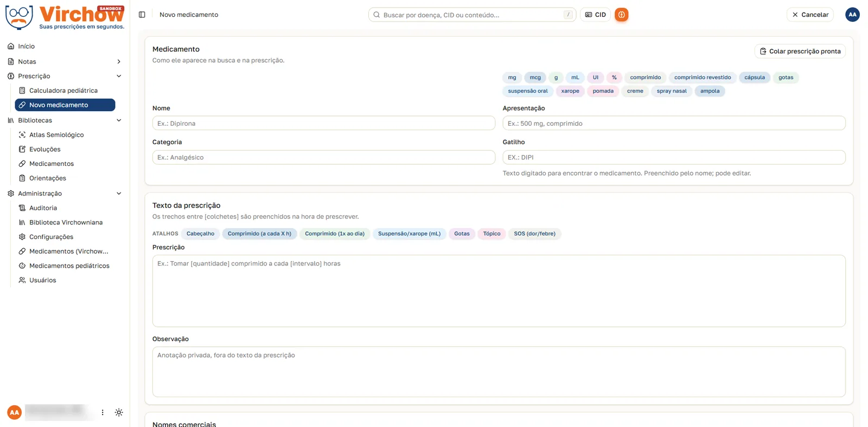Insert the SOS (dor/febre) shortcut

534,234
